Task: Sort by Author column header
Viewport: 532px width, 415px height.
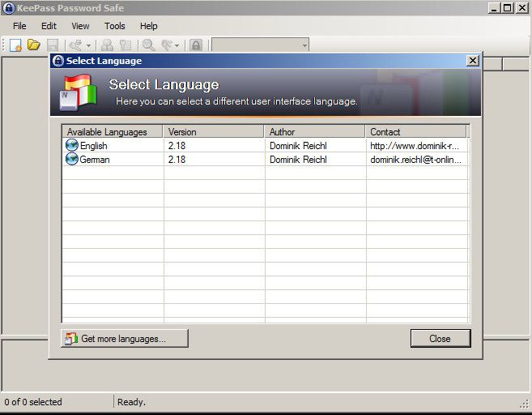Action: (314, 131)
